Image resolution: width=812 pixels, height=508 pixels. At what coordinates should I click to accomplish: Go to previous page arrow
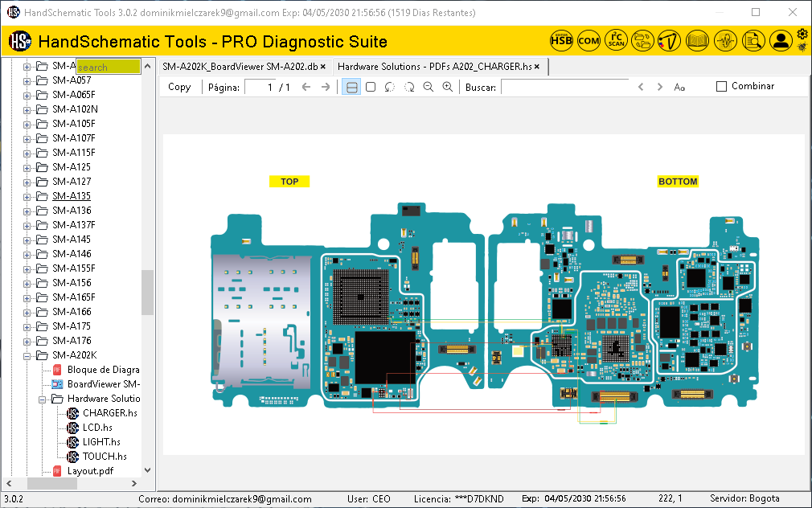click(x=306, y=87)
